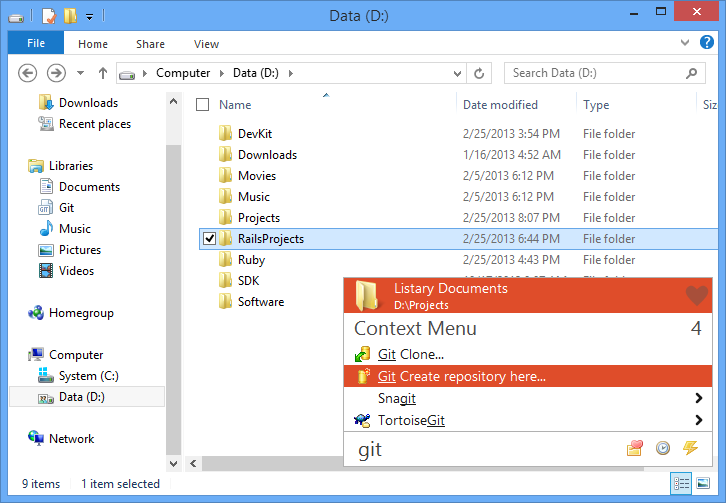Expand the Snagit submenu arrow
Viewport: 726px width, 503px height.
point(698,398)
